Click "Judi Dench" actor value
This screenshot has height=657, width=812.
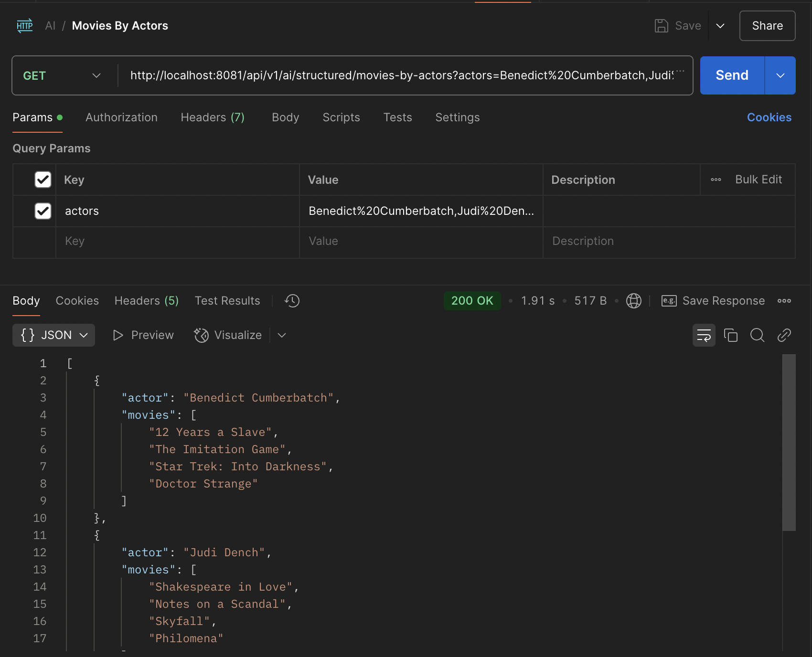pyautogui.click(x=224, y=552)
